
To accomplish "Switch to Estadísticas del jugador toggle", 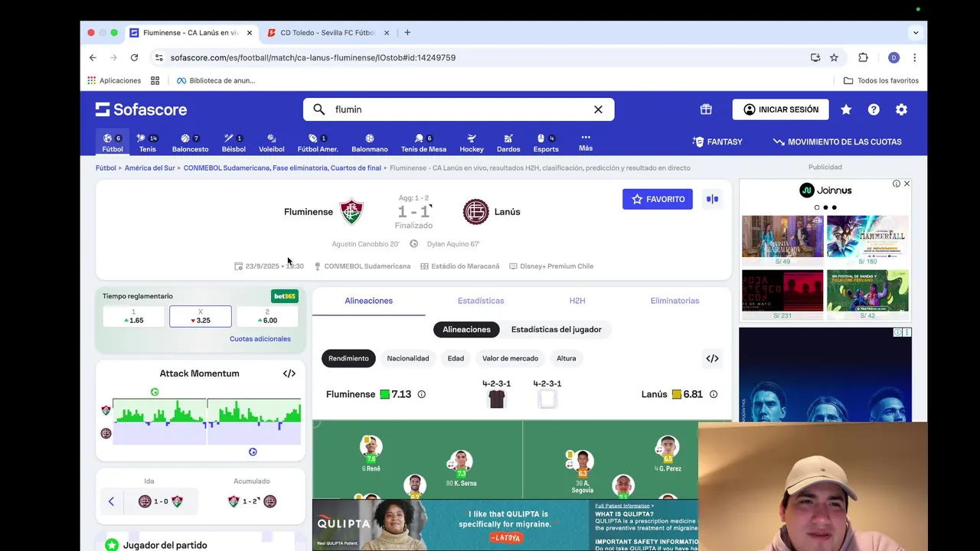I will tap(557, 330).
